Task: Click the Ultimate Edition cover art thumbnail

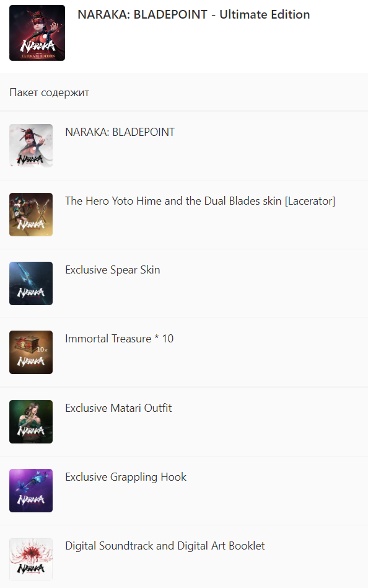Action: [37, 33]
